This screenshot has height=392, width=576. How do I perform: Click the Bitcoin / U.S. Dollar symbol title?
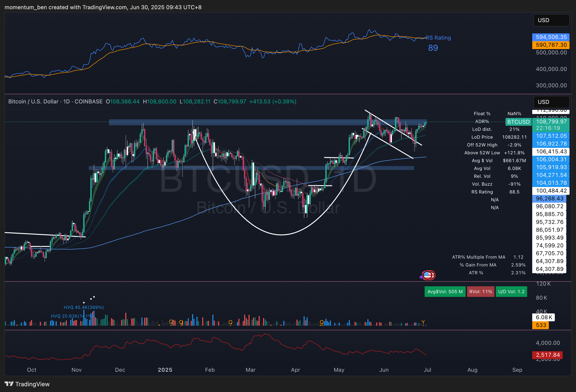click(x=33, y=102)
